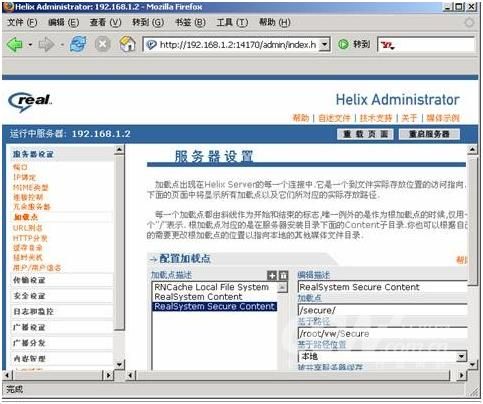
Task: Click the plus icon to add mount point
Action: point(272,275)
